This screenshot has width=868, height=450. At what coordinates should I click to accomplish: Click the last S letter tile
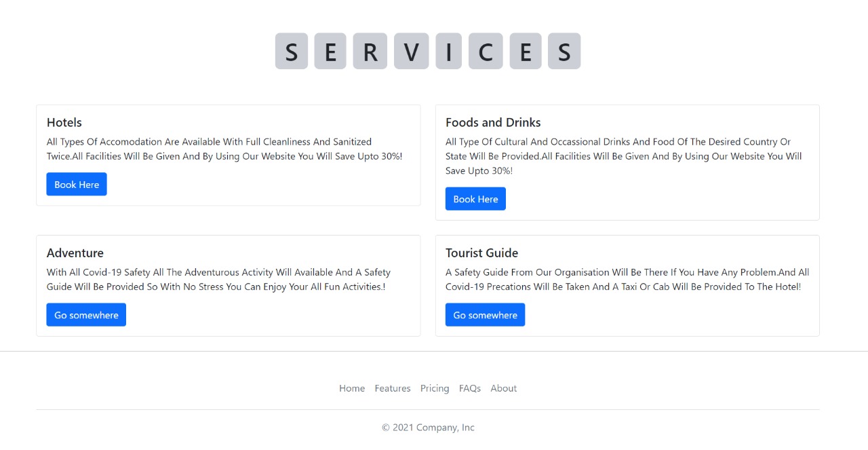[564, 51]
